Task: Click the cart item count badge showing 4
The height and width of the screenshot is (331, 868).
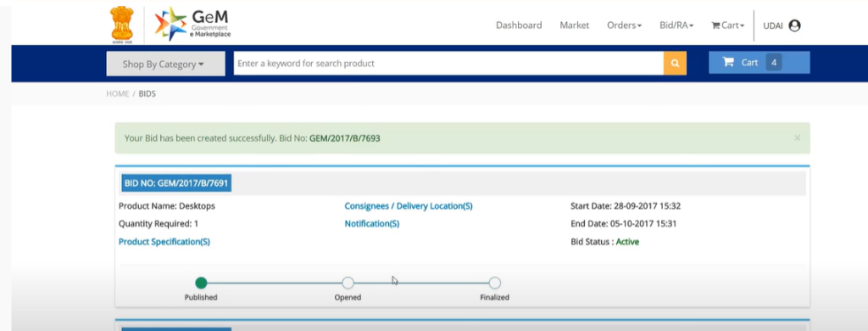Action: coord(773,63)
